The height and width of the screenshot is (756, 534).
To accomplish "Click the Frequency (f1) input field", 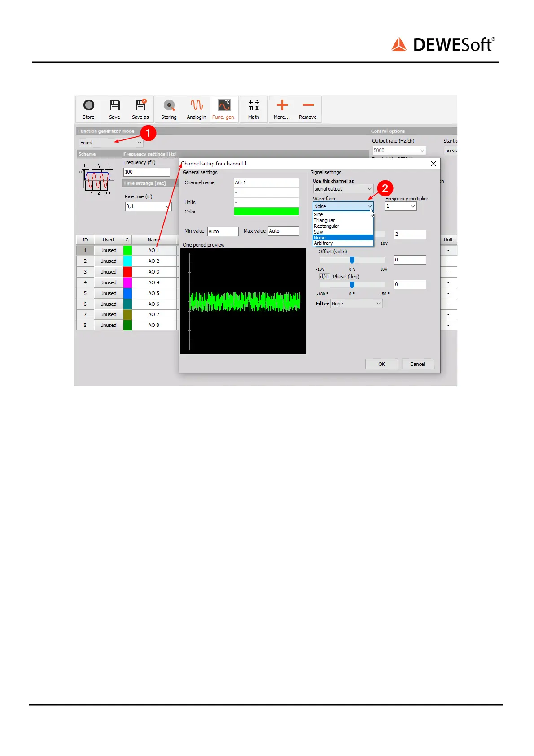I will [147, 172].
